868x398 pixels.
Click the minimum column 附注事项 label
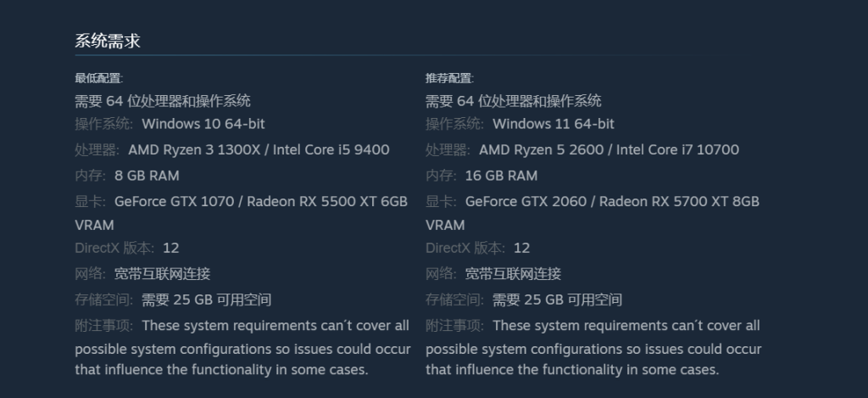point(103,325)
